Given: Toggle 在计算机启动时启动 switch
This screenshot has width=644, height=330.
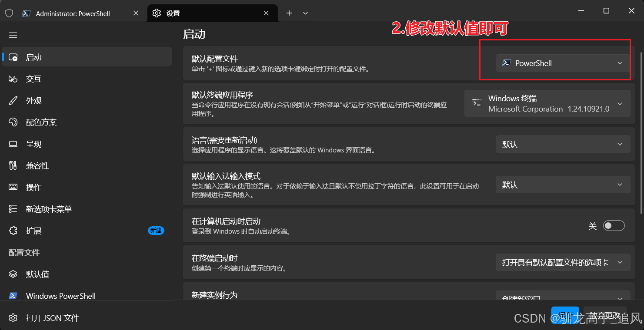Looking at the screenshot, I should pyautogui.click(x=614, y=226).
